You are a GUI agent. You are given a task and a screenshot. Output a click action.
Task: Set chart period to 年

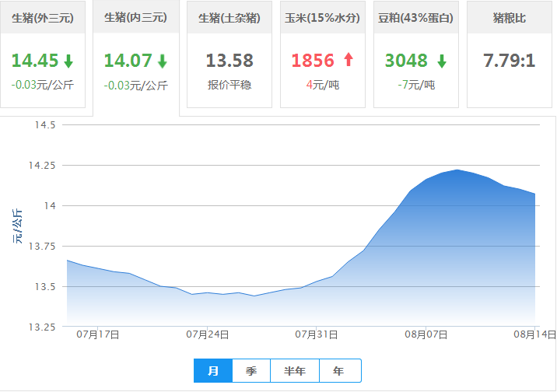(338, 371)
